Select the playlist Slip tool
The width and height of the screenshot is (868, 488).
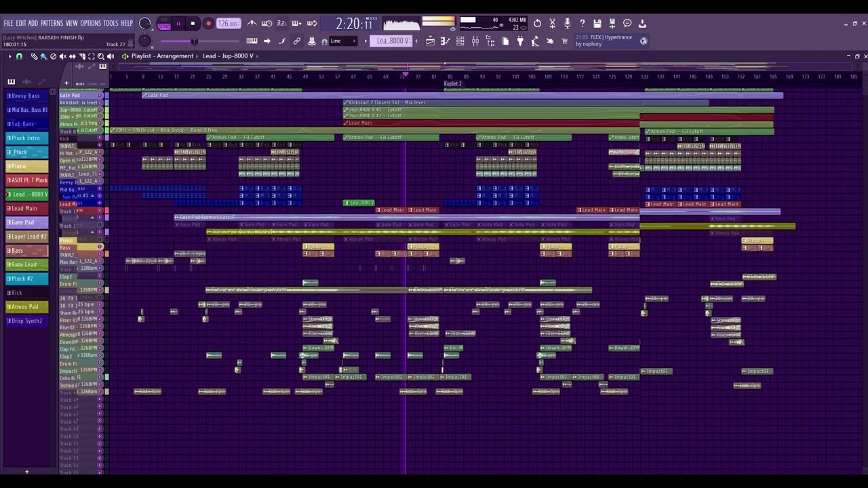pos(72,56)
